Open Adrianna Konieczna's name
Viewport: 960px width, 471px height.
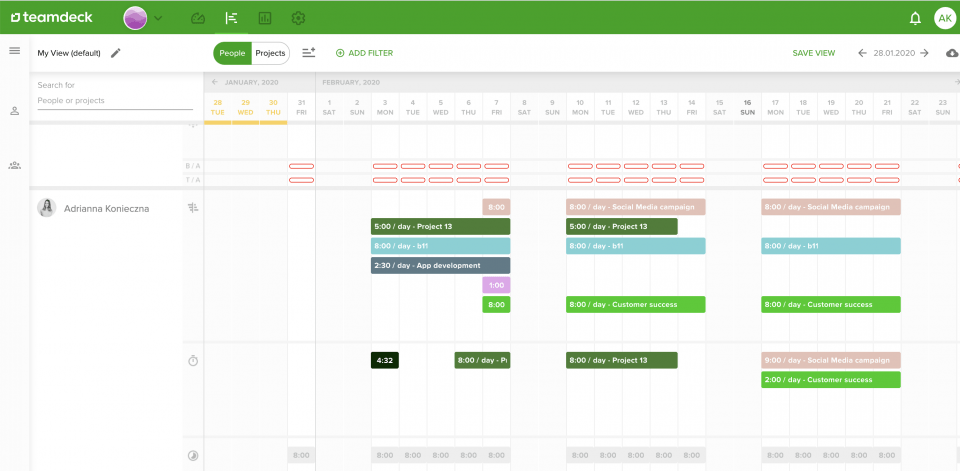[x=107, y=209]
